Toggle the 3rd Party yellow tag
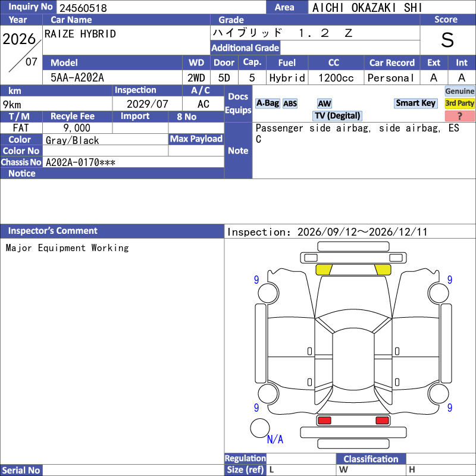476x476 pixels. point(459,103)
